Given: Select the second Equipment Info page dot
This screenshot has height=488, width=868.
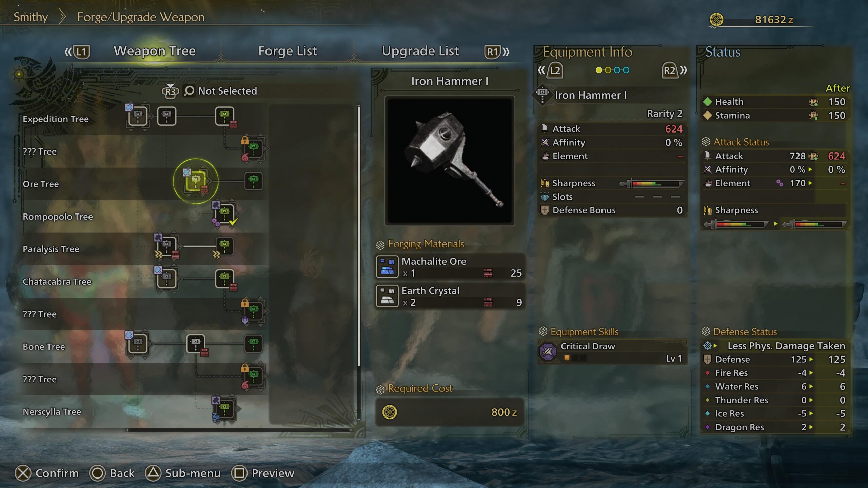Looking at the screenshot, I should pyautogui.click(x=608, y=70).
